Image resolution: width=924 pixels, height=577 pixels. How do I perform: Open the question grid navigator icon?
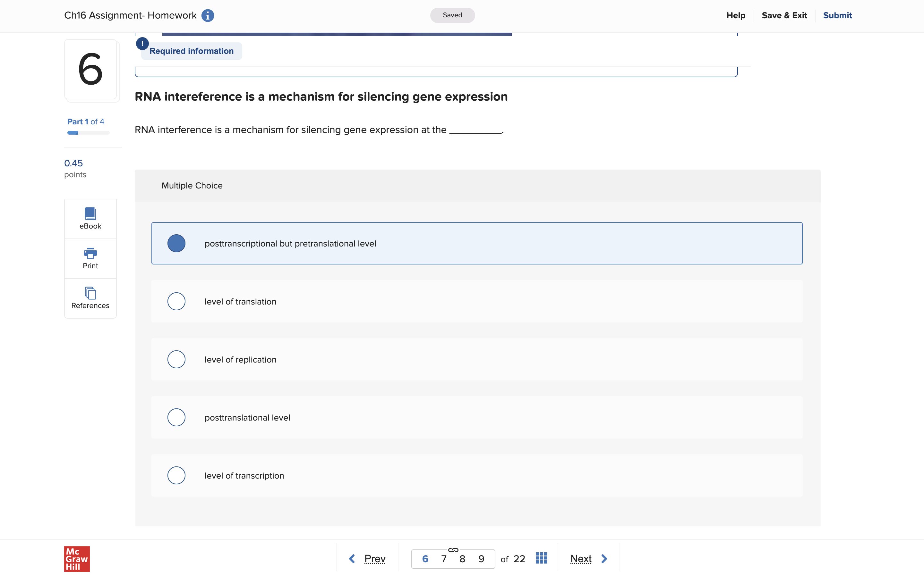point(541,558)
